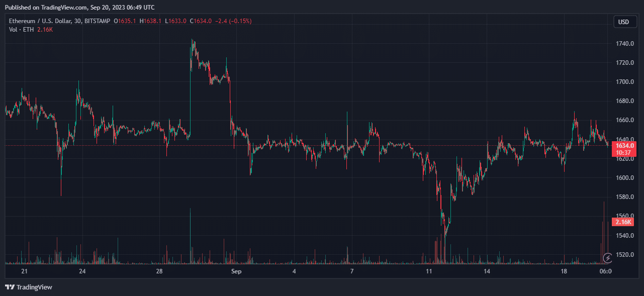This screenshot has height=296, width=644.
Task: Click the BITSTAMP exchange label in the chart header
Action: [x=100, y=21]
